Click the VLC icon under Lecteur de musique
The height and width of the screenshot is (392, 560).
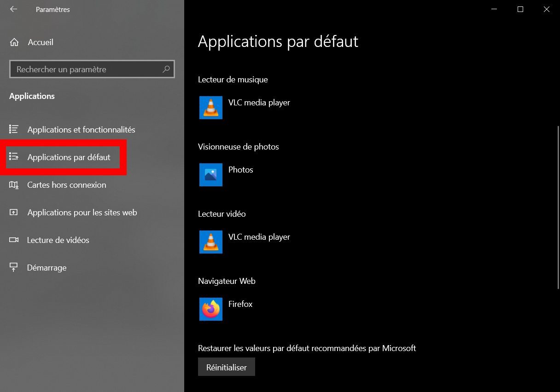[x=211, y=108]
